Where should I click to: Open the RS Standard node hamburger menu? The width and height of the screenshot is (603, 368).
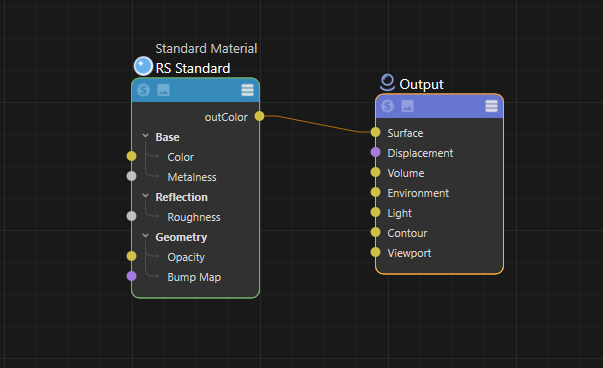click(247, 90)
